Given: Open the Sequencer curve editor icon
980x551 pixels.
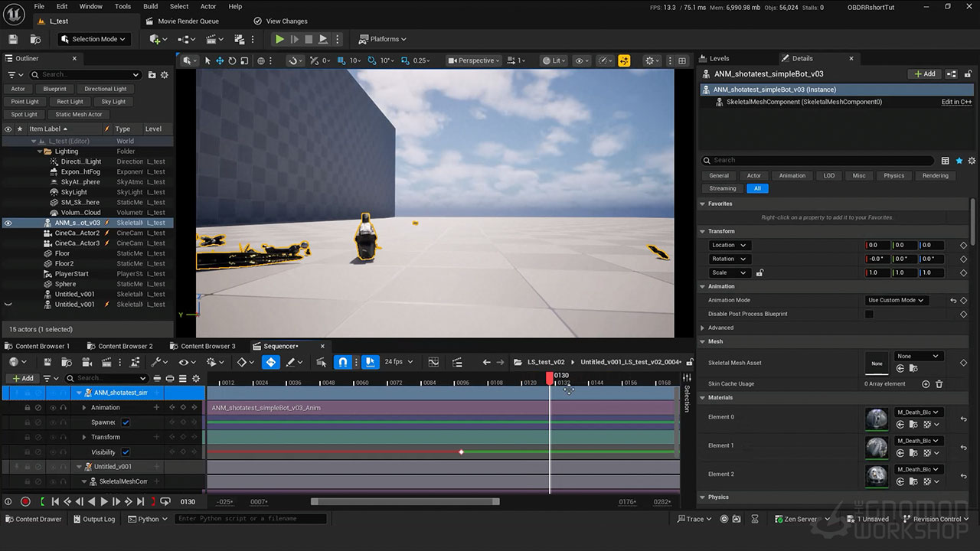Looking at the screenshot, I should tap(433, 362).
